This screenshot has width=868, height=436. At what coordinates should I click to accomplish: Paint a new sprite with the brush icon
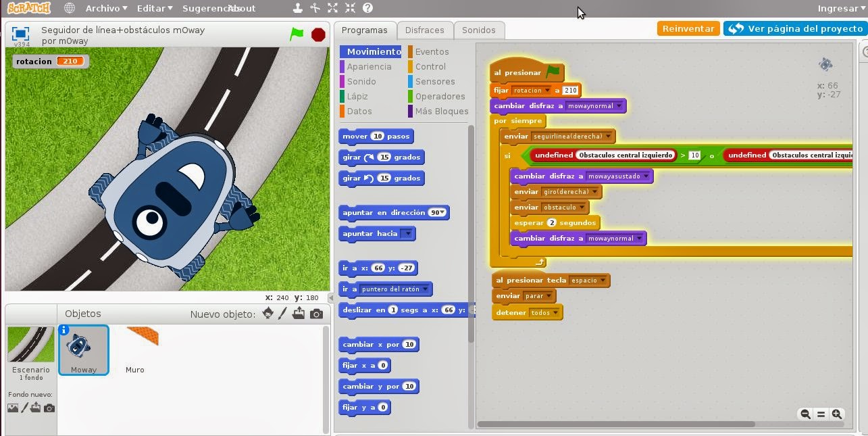282,314
